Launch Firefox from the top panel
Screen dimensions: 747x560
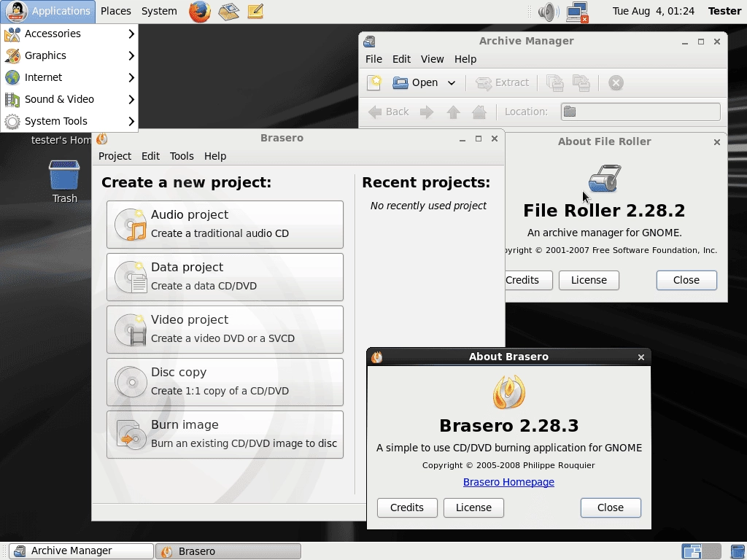[x=200, y=12]
